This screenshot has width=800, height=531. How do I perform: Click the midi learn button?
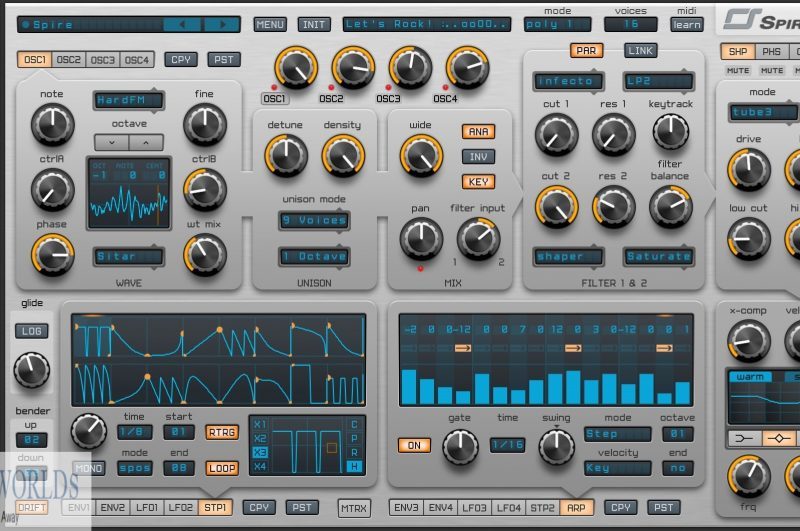click(686, 24)
